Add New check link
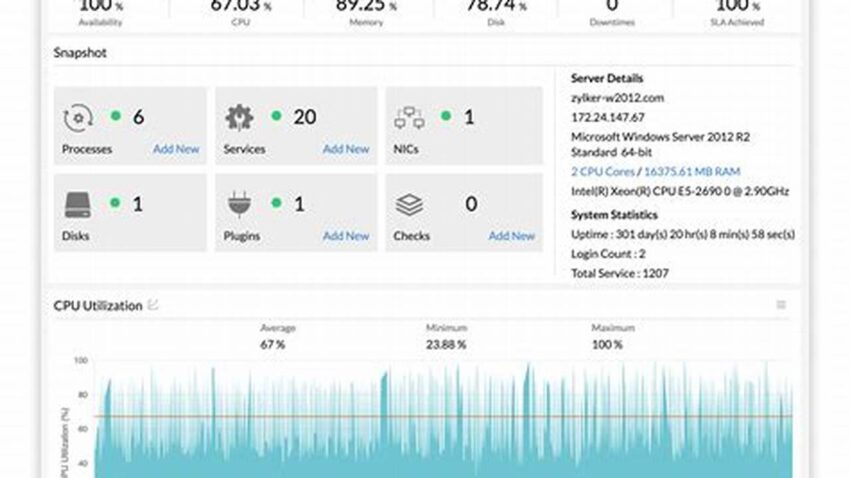850x478 pixels. coord(512,236)
